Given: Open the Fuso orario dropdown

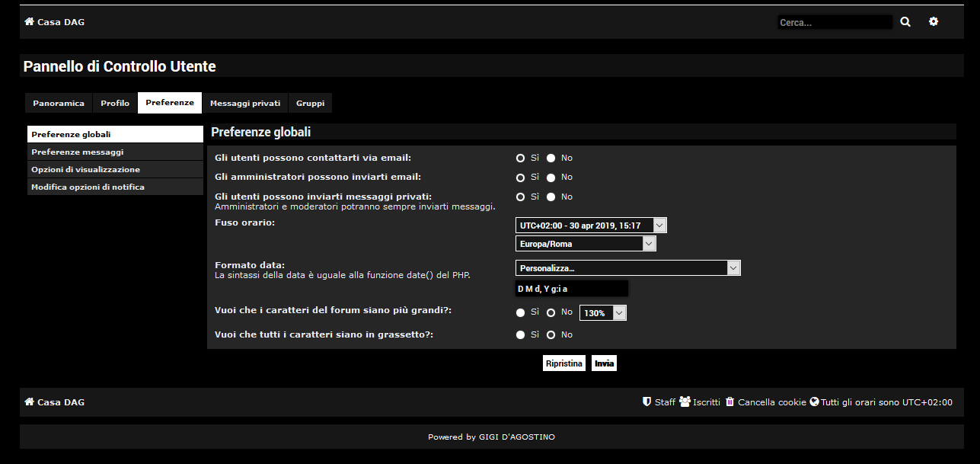Looking at the screenshot, I should click(590, 225).
